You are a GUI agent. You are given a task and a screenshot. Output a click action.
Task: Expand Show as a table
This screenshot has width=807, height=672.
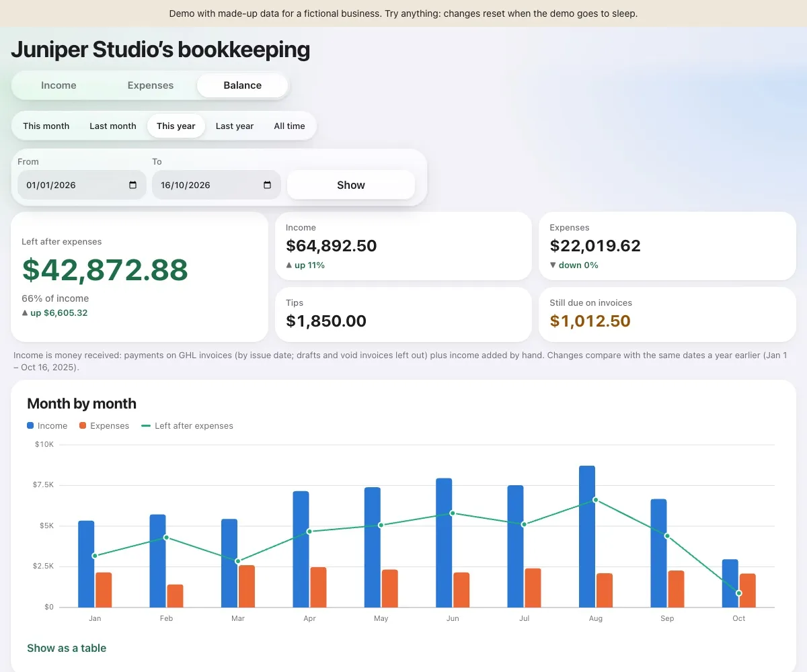(67, 648)
